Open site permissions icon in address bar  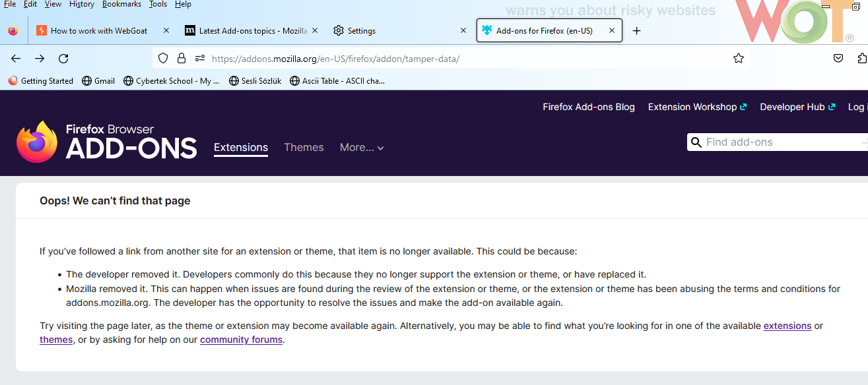pos(200,58)
